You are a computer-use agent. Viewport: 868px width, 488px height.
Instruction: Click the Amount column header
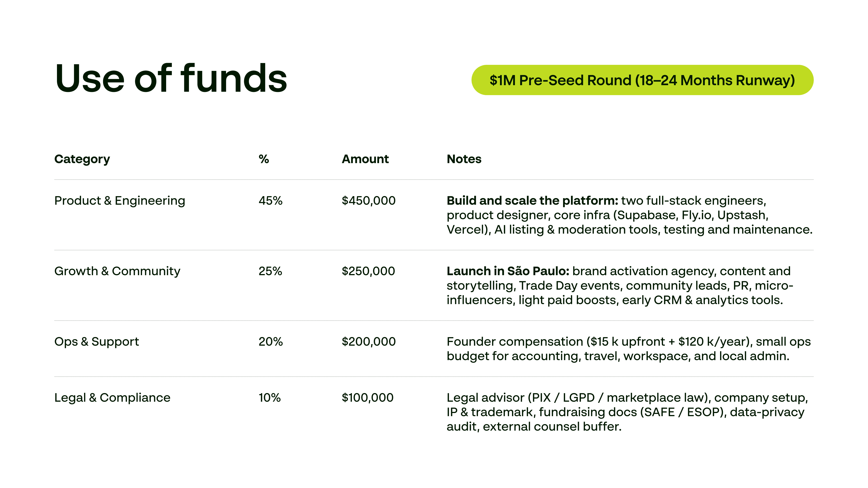coord(365,159)
